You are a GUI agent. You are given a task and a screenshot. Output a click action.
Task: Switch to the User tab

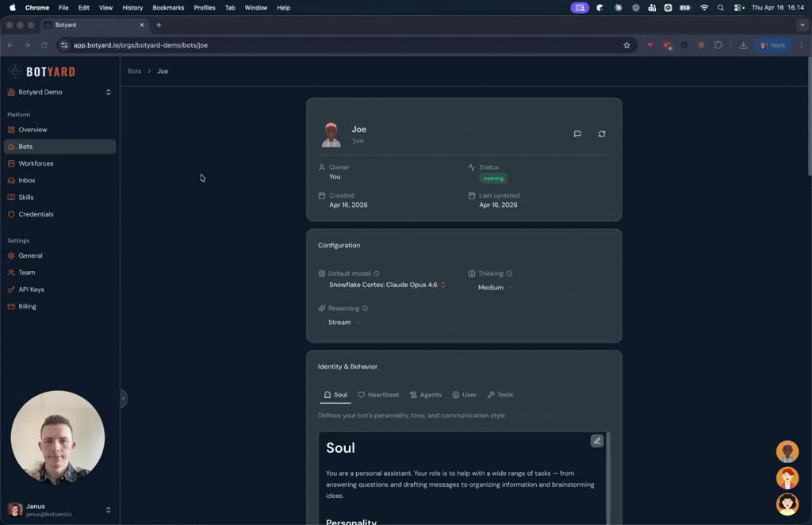tap(464, 394)
